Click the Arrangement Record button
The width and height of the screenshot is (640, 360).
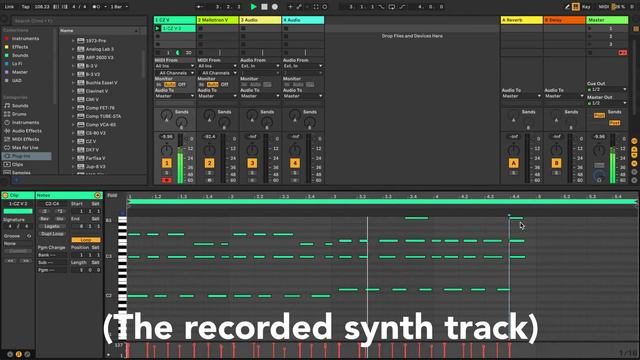[x=275, y=7]
